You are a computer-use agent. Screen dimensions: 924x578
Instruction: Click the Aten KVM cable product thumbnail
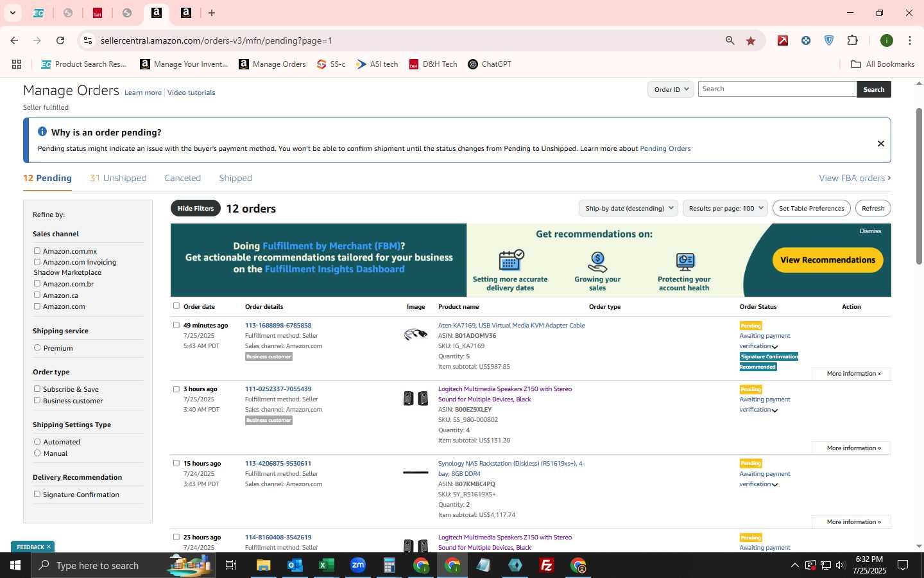pos(415,334)
